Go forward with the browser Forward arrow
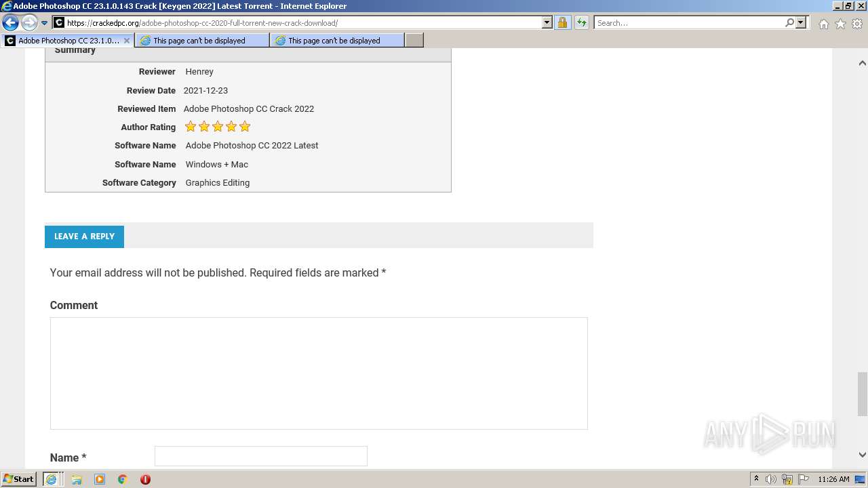The width and height of the screenshot is (868, 488). 29,22
